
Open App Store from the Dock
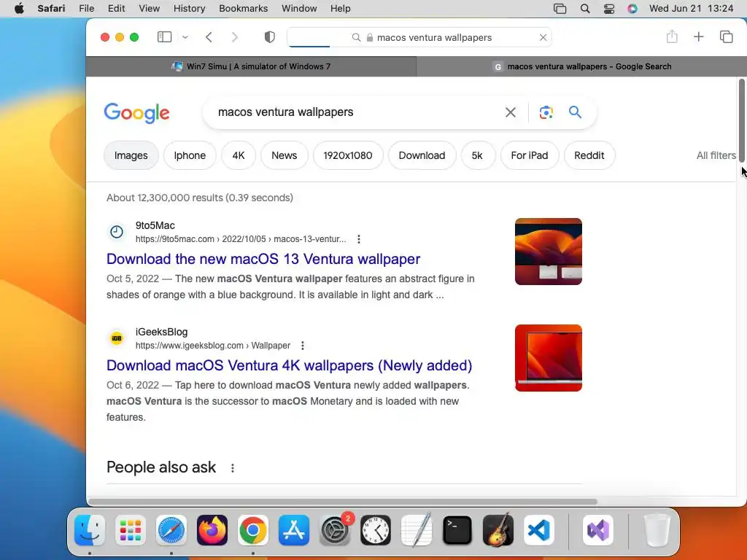[x=294, y=530]
